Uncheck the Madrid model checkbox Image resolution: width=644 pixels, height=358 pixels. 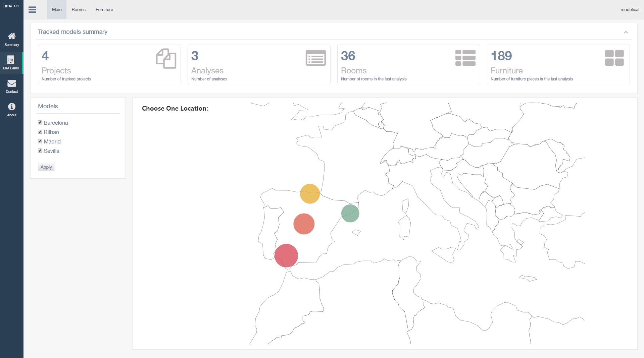pyautogui.click(x=40, y=141)
